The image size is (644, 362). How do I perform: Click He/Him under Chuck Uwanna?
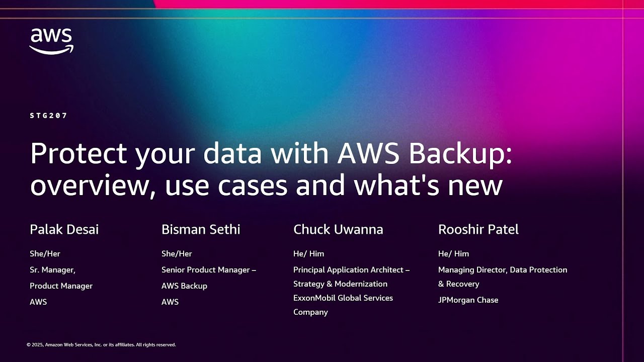point(308,254)
